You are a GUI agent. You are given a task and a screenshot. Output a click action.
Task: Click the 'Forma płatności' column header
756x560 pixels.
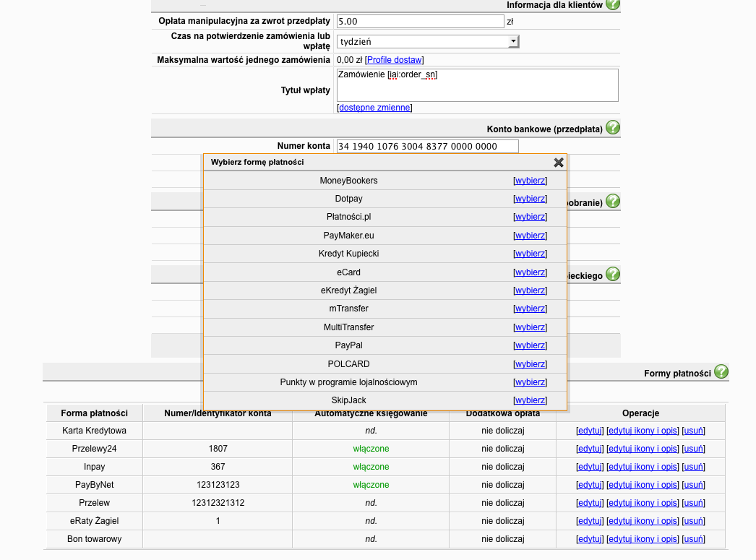(x=95, y=413)
